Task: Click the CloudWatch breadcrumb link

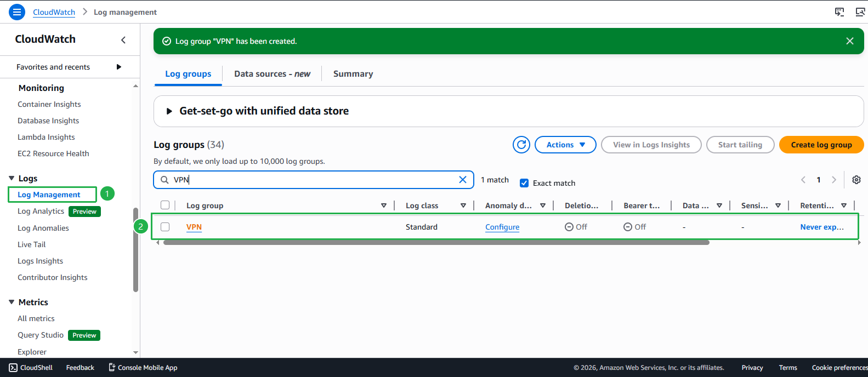Action: click(x=54, y=12)
